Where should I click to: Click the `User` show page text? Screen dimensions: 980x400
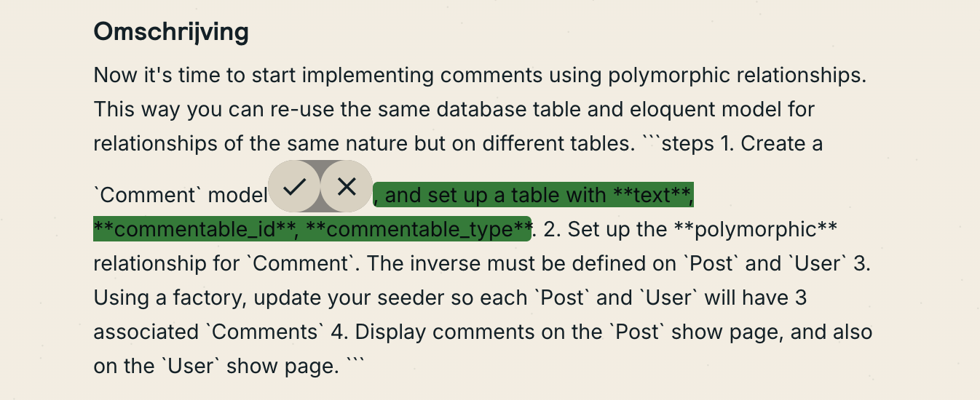pos(223,366)
